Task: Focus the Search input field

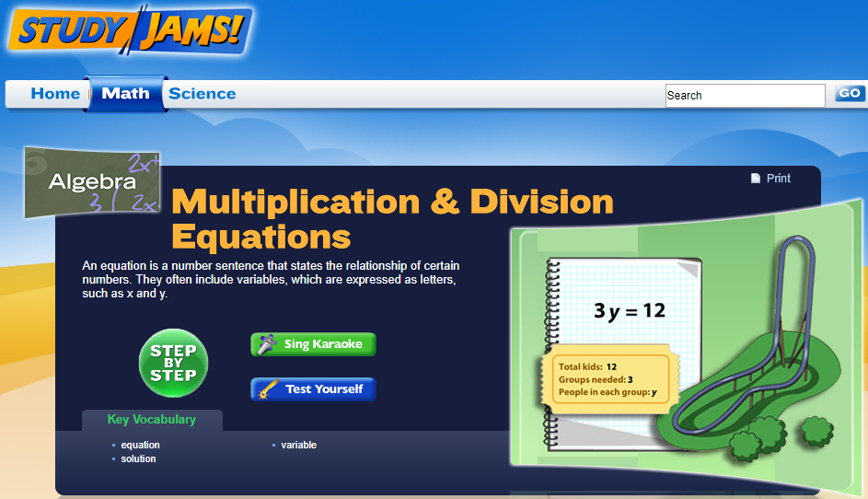Action: coord(745,95)
